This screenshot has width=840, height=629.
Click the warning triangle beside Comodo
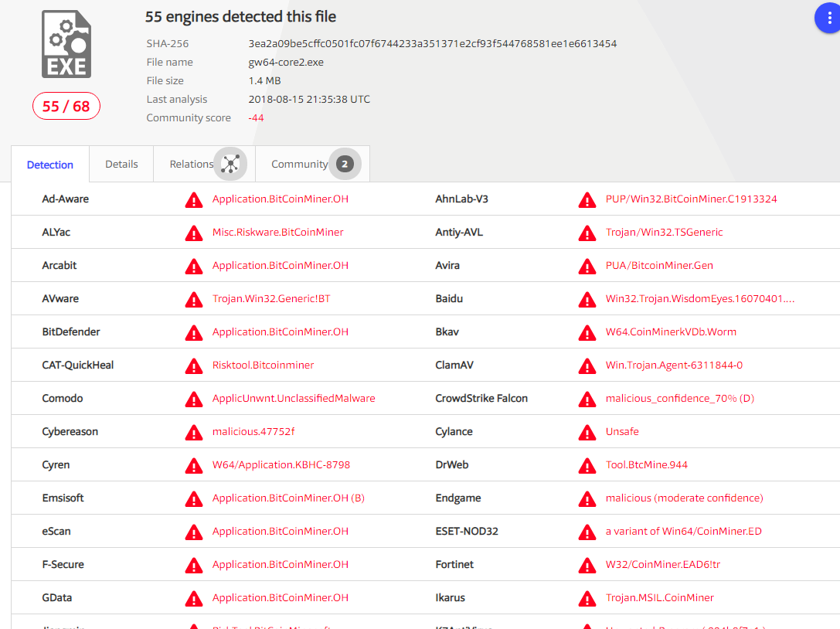(x=194, y=399)
